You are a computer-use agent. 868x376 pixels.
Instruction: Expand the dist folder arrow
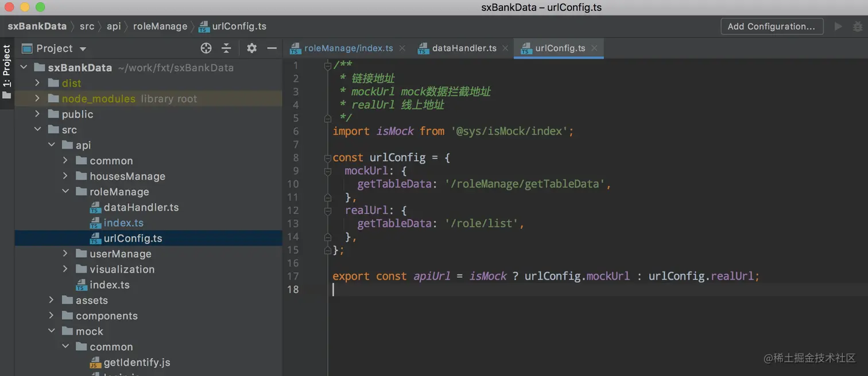point(37,83)
